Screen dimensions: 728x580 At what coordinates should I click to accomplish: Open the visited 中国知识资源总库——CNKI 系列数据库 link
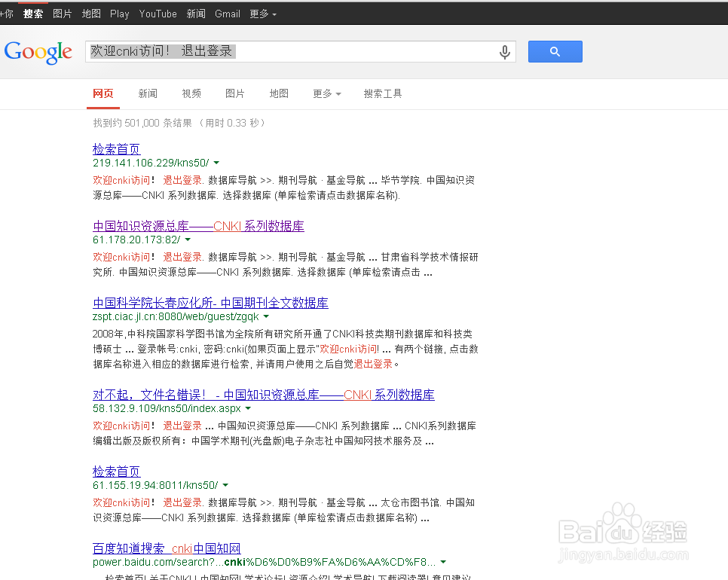click(198, 226)
